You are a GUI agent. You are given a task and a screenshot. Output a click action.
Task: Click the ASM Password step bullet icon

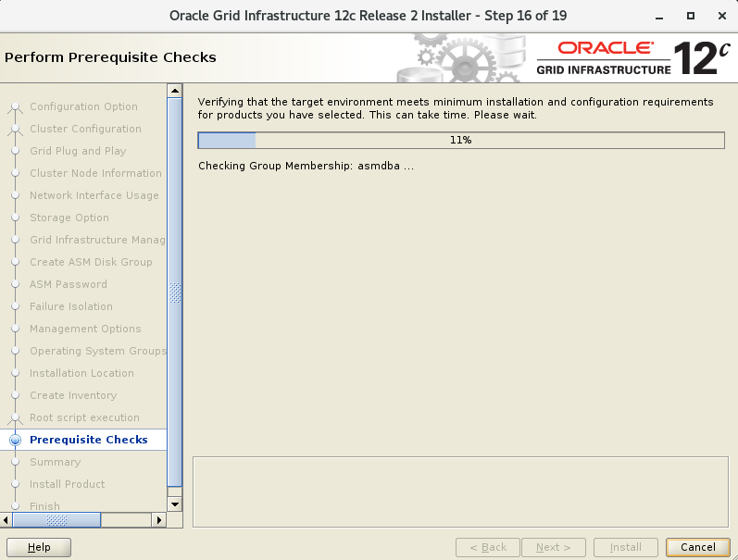[15, 284]
